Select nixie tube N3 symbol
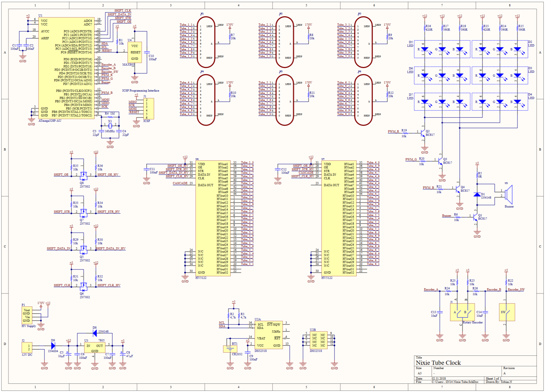 pyautogui.click(x=363, y=42)
